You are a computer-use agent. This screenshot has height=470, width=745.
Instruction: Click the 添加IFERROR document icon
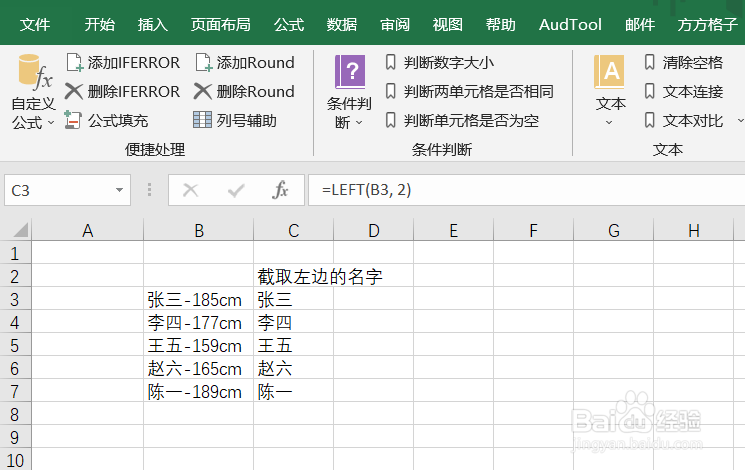(75, 63)
